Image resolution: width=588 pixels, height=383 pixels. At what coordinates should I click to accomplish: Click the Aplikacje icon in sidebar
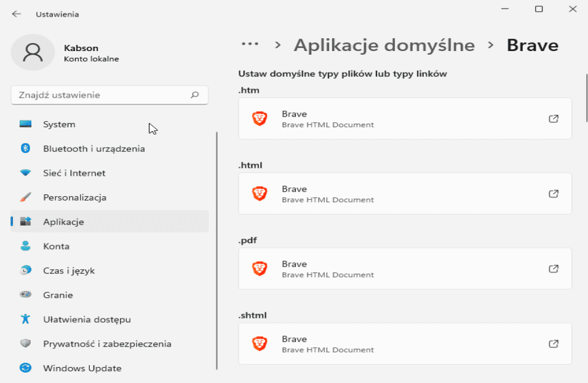click(x=25, y=221)
